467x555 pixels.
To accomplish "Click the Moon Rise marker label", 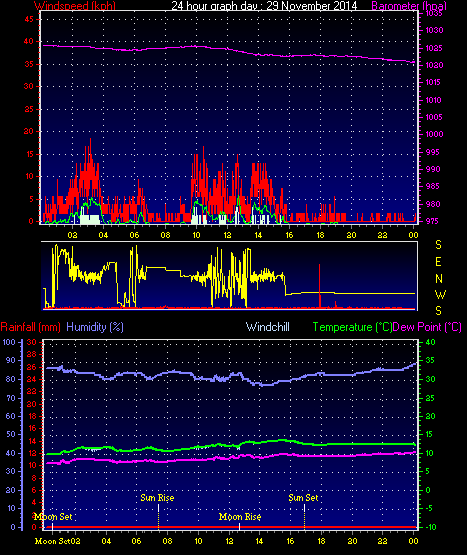I will (240, 517).
